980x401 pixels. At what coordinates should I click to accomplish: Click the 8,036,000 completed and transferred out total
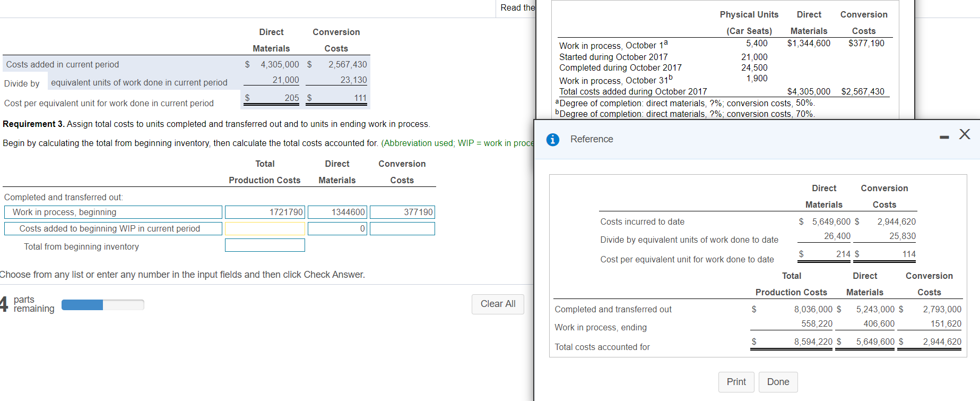coord(813,309)
